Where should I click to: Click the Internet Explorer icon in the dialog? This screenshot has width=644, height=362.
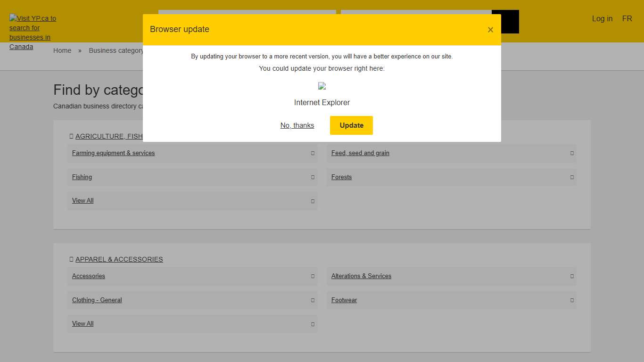click(x=322, y=86)
